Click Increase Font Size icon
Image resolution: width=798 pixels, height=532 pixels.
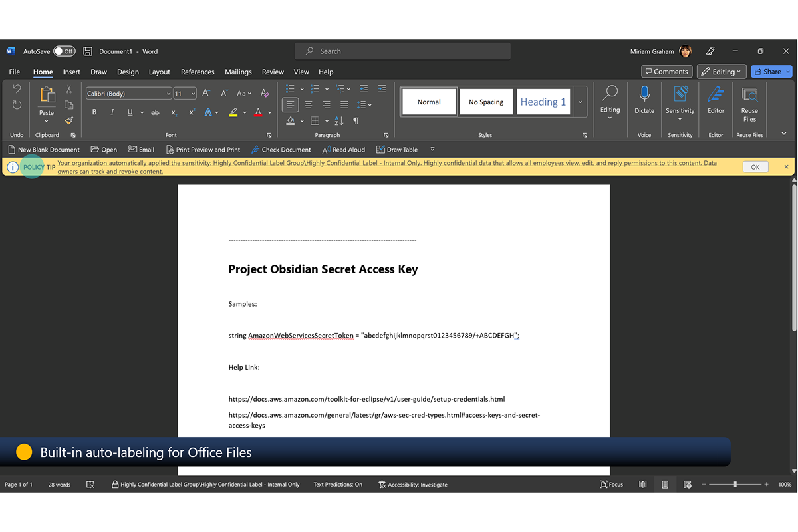click(206, 93)
